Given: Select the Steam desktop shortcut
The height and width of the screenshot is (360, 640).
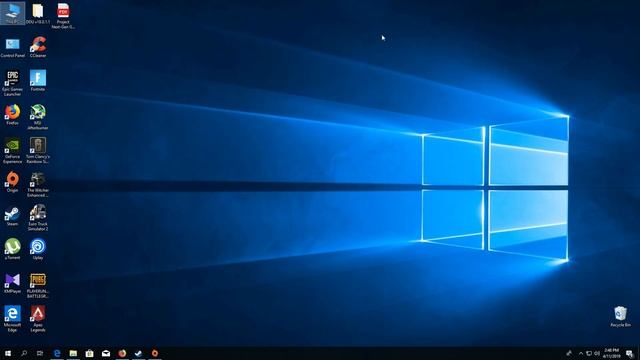Looking at the screenshot, I should click(12, 216).
